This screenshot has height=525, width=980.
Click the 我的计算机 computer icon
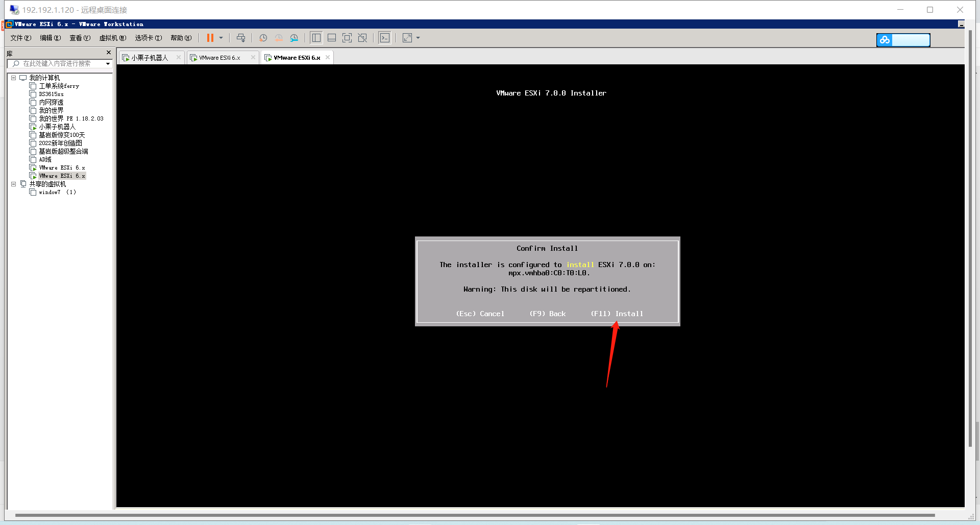coord(23,78)
